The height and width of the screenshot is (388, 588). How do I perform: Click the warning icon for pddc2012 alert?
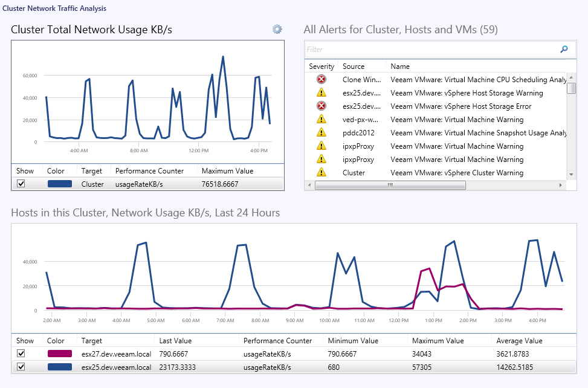click(321, 133)
